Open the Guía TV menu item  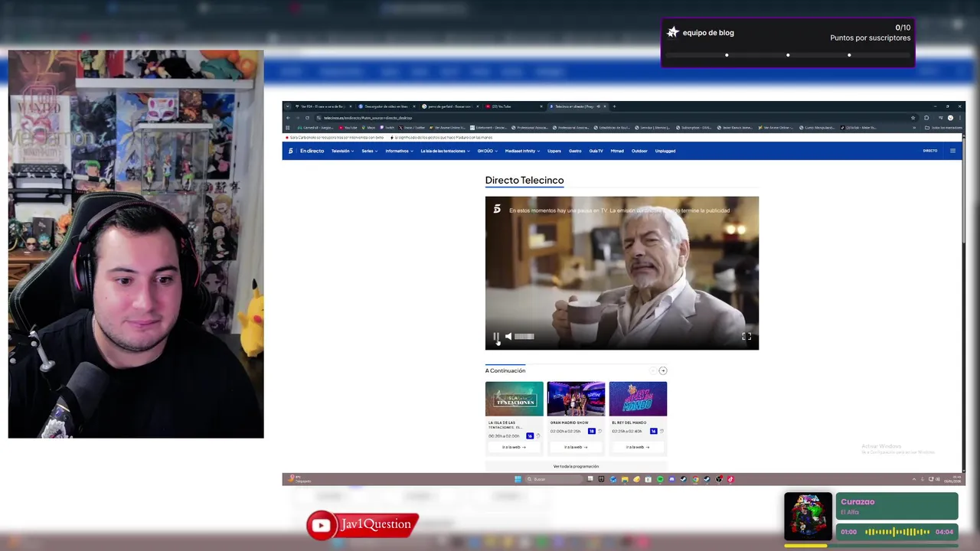[x=596, y=151]
